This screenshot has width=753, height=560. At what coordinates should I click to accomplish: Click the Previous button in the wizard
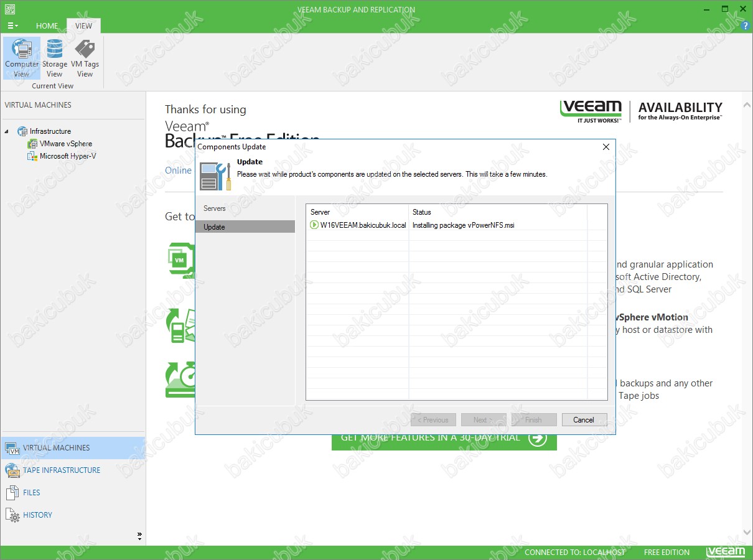[x=433, y=420]
